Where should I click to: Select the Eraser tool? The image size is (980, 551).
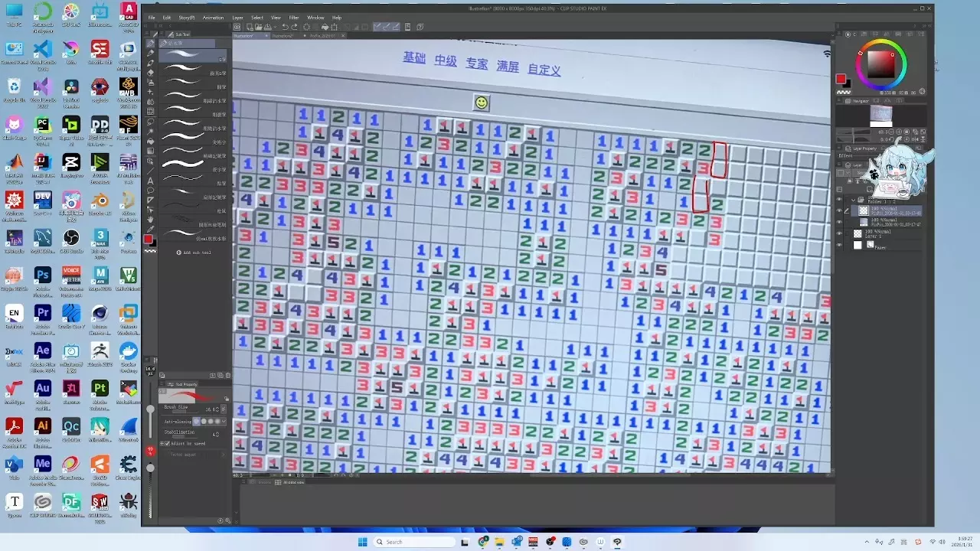pos(151,72)
